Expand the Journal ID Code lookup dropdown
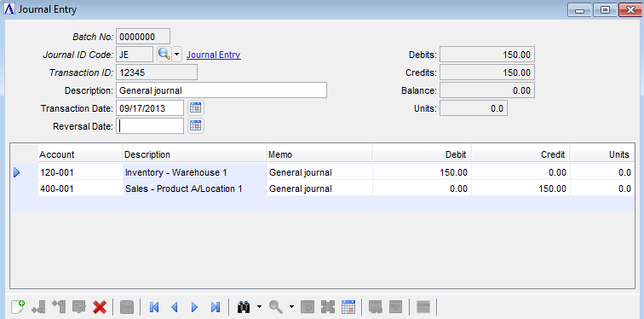 tap(176, 55)
